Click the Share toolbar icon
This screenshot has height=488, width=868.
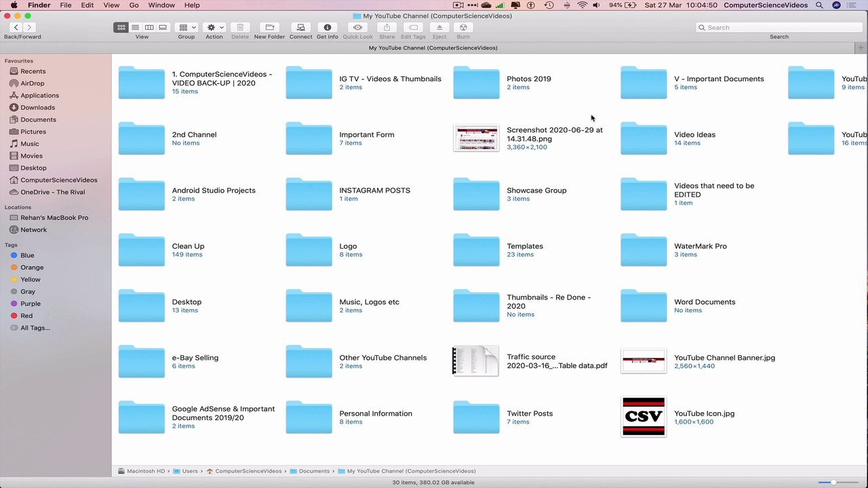click(387, 27)
